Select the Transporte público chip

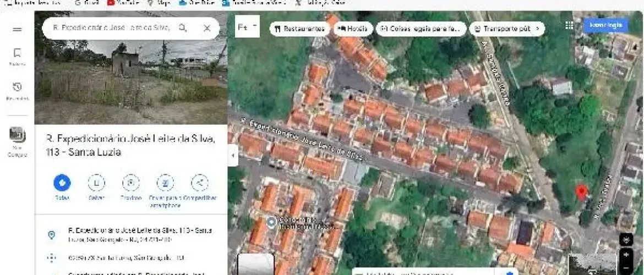click(x=502, y=29)
